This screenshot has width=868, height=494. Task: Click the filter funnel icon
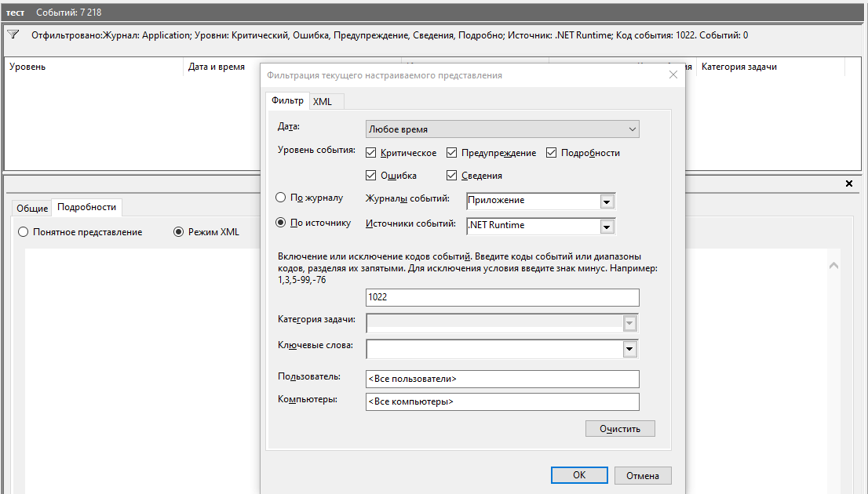pyautogui.click(x=13, y=35)
